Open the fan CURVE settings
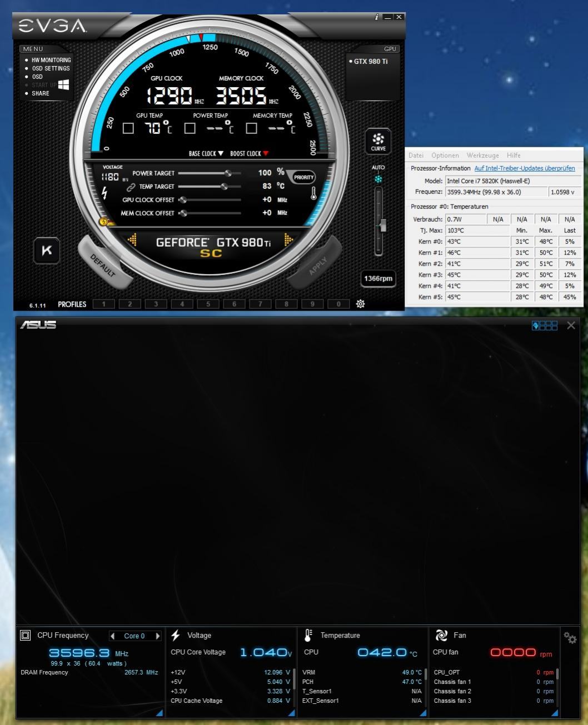 (x=378, y=141)
